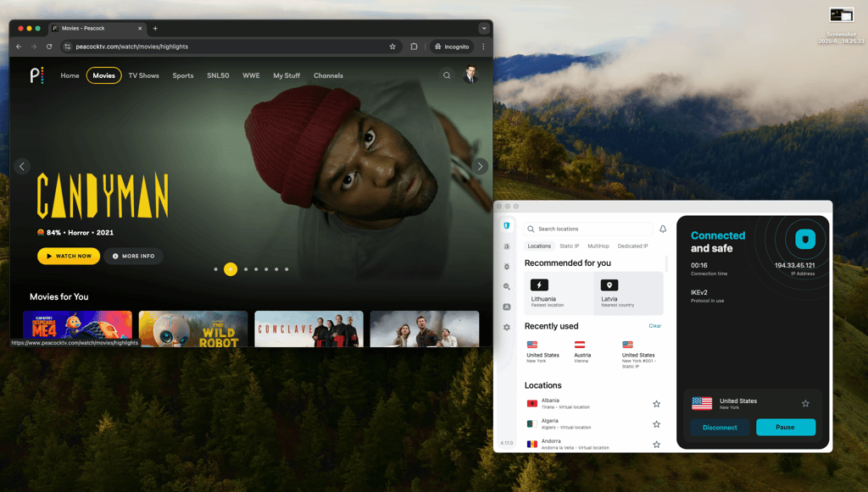Choose Latvia nearest country card
Viewport: 868px width, 492px height.
click(x=628, y=294)
